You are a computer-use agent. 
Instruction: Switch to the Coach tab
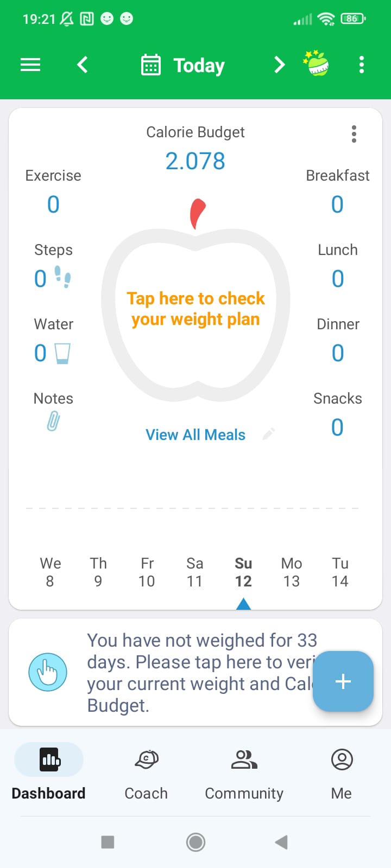click(x=146, y=769)
